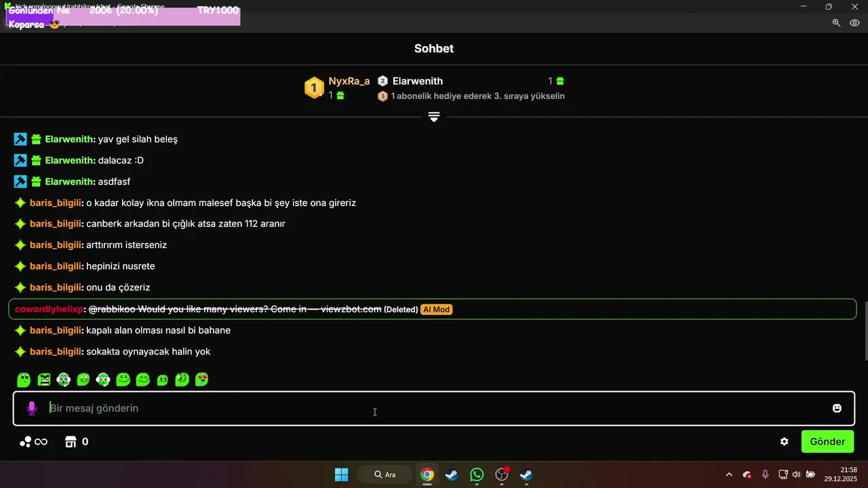Open the clock showing 21:58

pos(841,474)
